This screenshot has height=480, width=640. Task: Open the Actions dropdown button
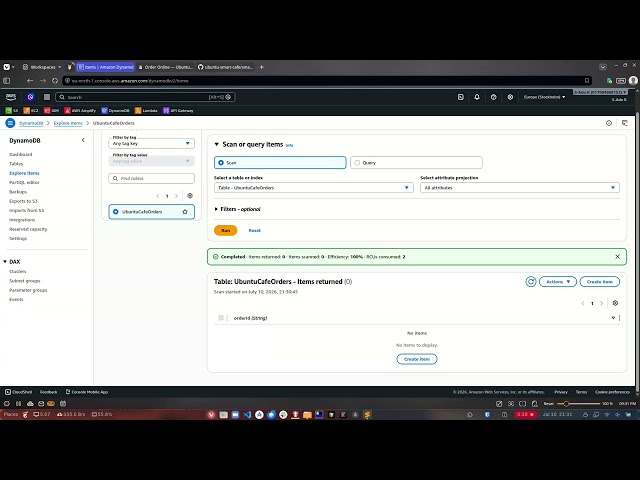click(x=558, y=282)
